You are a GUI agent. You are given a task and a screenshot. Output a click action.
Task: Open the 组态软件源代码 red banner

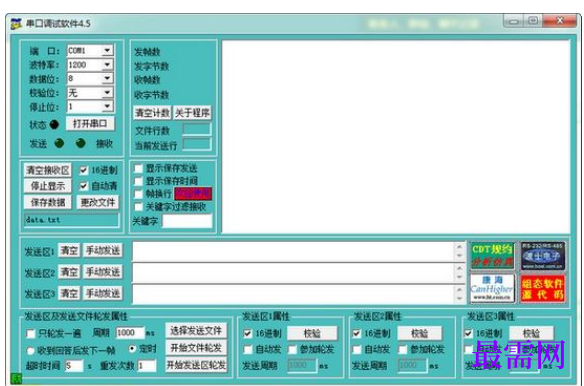coord(543,288)
